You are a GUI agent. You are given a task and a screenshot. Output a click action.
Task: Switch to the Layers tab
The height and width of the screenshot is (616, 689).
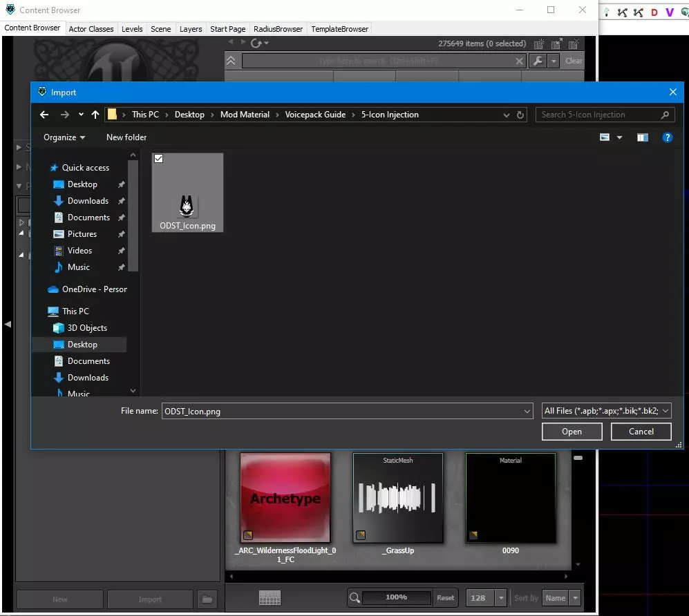click(x=191, y=29)
